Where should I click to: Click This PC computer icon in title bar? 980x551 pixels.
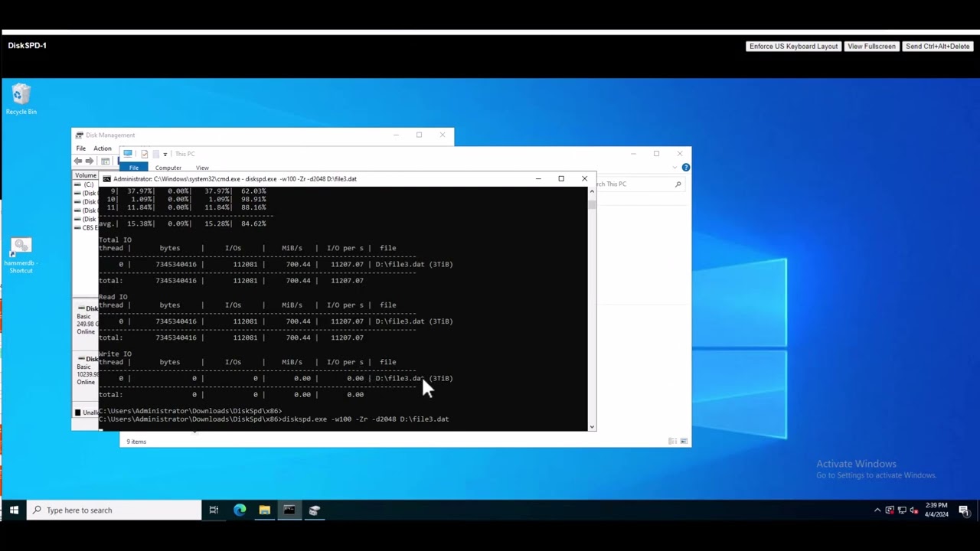pyautogui.click(x=128, y=154)
